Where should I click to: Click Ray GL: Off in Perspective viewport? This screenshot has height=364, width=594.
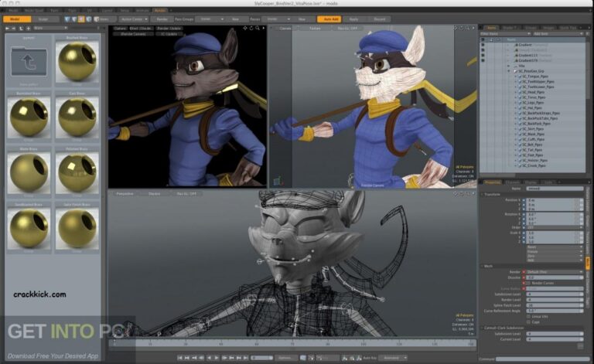[x=186, y=193]
